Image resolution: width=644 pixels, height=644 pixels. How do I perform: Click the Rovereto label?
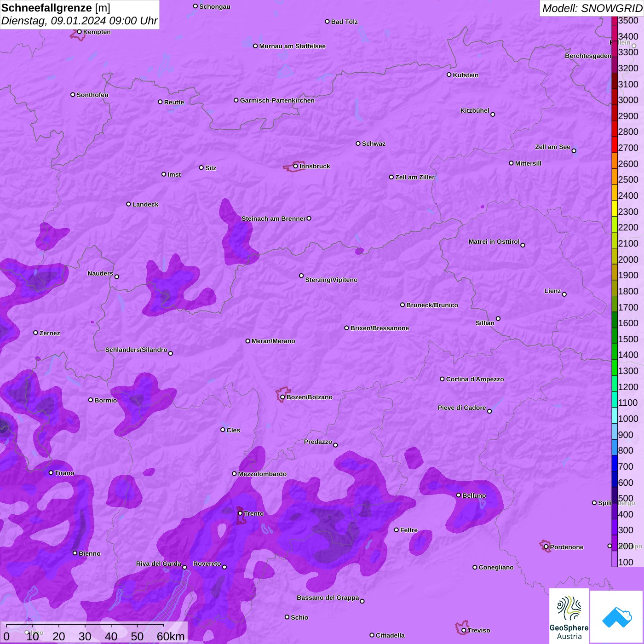pyautogui.click(x=207, y=563)
